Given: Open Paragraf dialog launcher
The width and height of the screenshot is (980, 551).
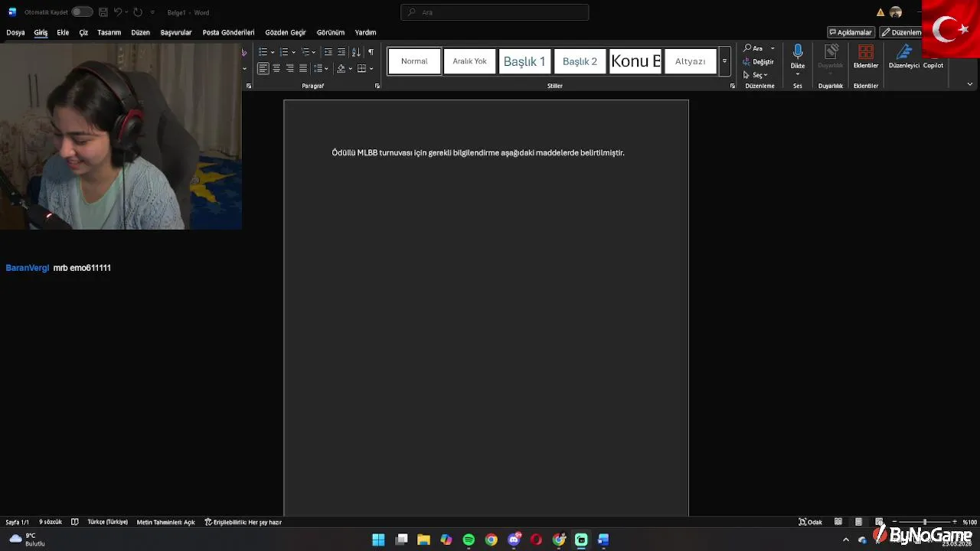Looking at the screenshot, I should (x=377, y=86).
